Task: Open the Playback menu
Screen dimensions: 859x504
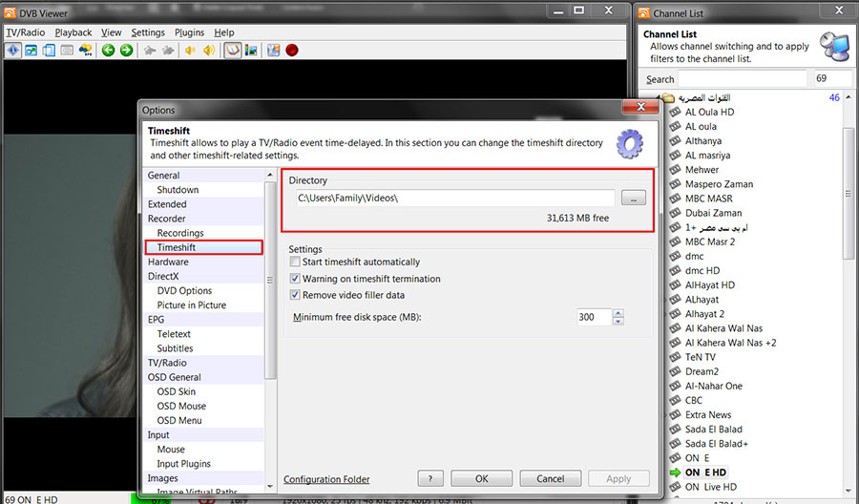Action: 73,32
